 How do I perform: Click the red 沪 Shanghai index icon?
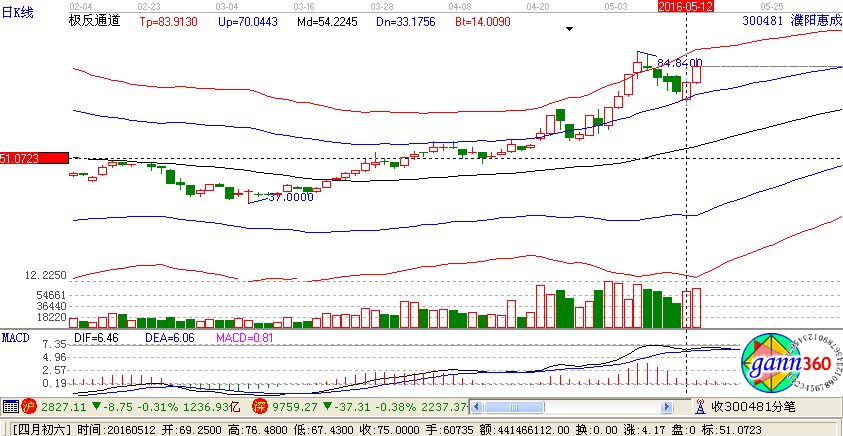[29, 407]
